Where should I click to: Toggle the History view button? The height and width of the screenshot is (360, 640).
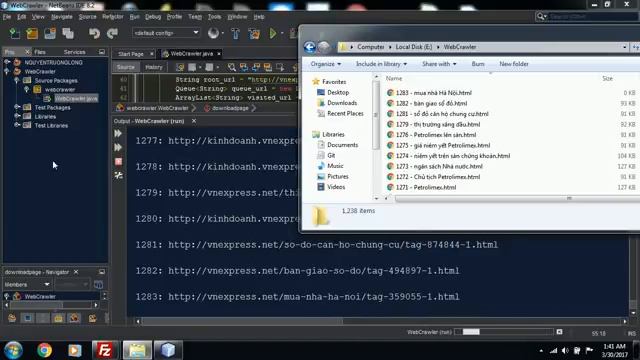pos(153,67)
